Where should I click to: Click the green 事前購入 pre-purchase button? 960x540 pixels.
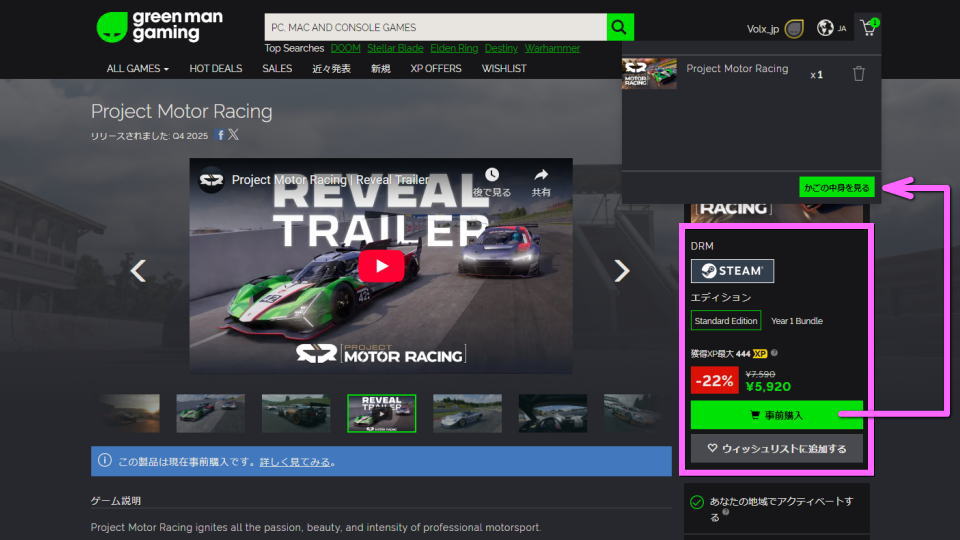coord(776,415)
